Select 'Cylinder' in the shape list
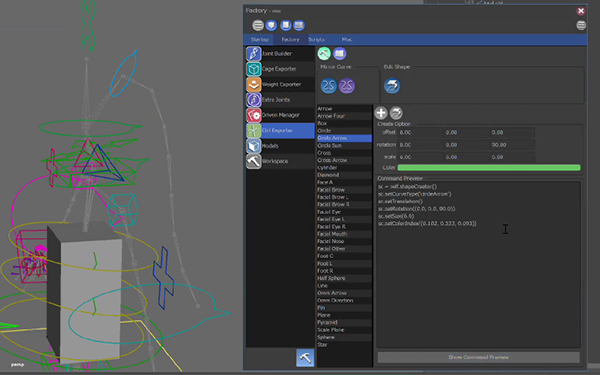This screenshot has height=375, width=600. 344,168
